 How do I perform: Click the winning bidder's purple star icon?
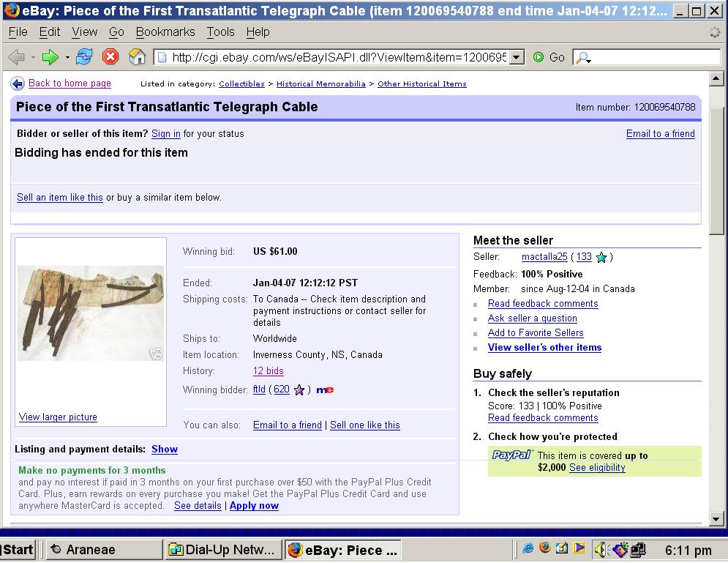coord(299,389)
